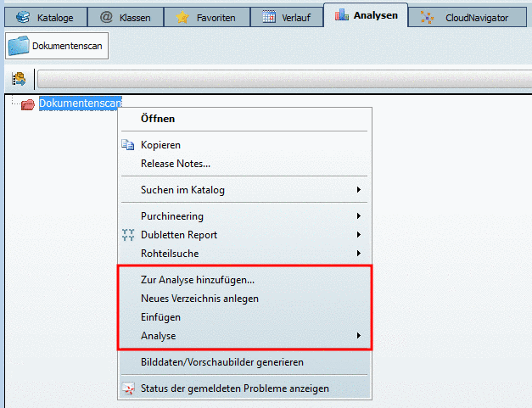Click the Dokumentenscan button with folder

pos(57,46)
